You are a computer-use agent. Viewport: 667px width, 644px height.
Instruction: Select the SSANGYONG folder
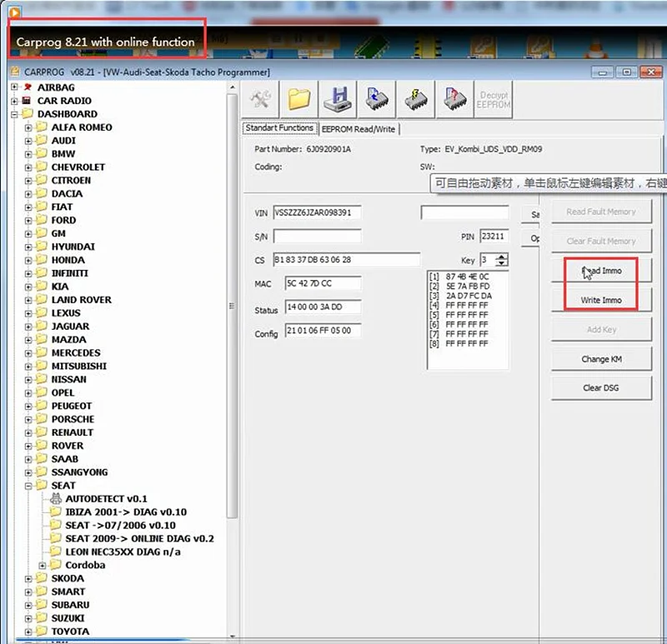click(79, 472)
